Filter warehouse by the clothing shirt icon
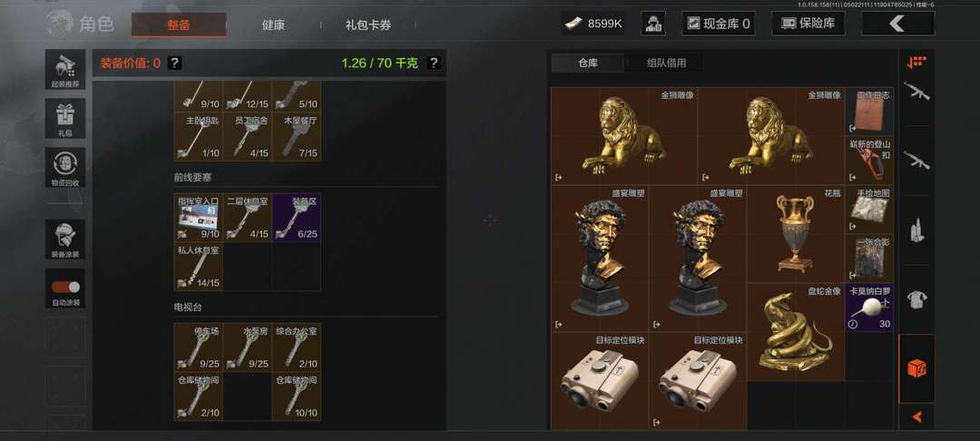The width and height of the screenshot is (980, 441). pyautogui.click(x=916, y=299)
